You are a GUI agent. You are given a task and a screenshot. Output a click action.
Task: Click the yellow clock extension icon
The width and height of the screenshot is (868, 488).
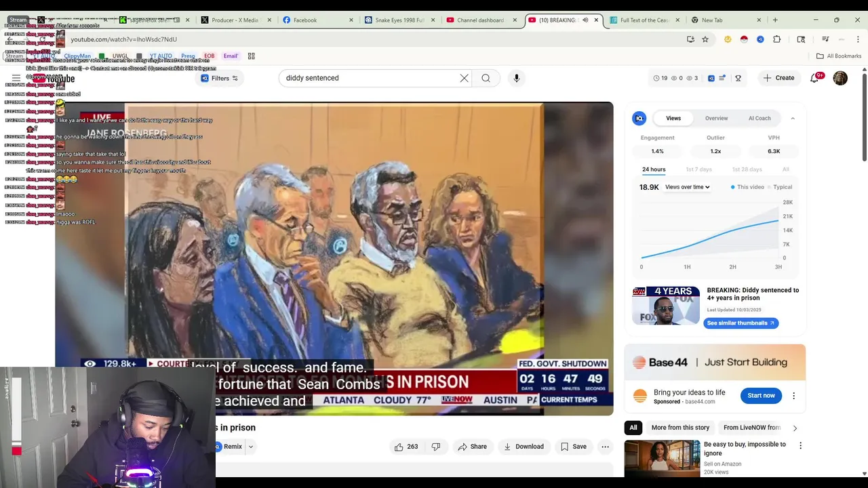[x=728, y=39]
